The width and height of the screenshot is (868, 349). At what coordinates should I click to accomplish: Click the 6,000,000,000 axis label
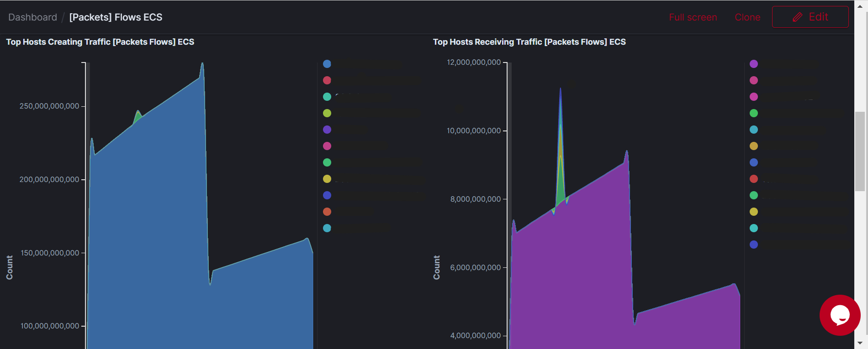click(476, 268)
